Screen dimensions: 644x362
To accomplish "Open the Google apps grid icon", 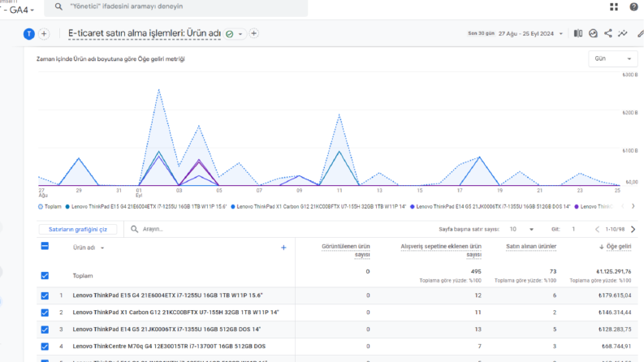I will point(614,7).
